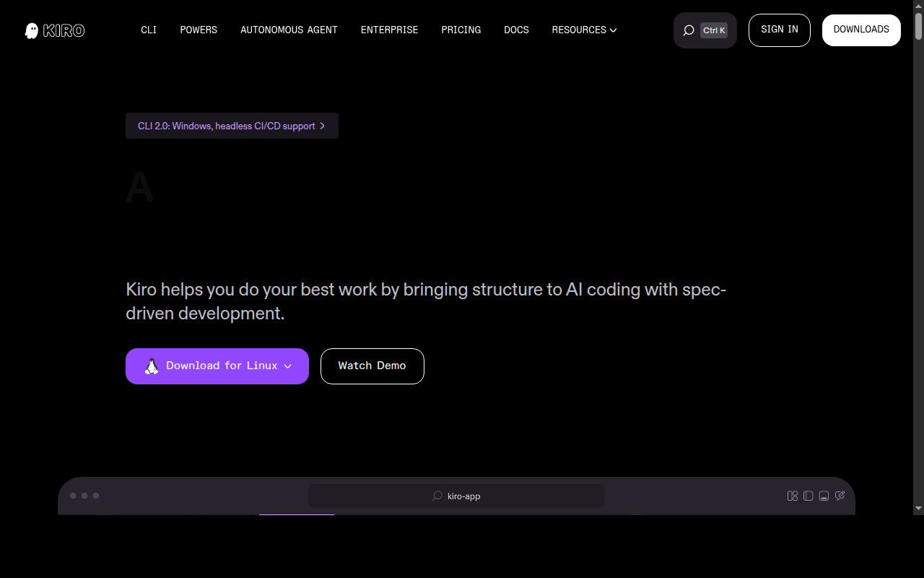
Task: Open the CLI 2.0 announcement banner
Action: [232, 126]
